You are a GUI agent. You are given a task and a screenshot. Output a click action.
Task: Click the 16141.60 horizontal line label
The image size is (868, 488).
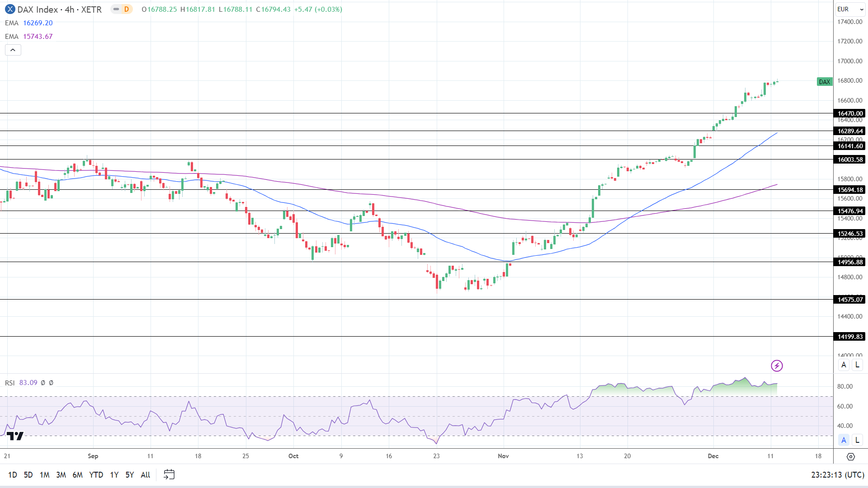(850, 146)
